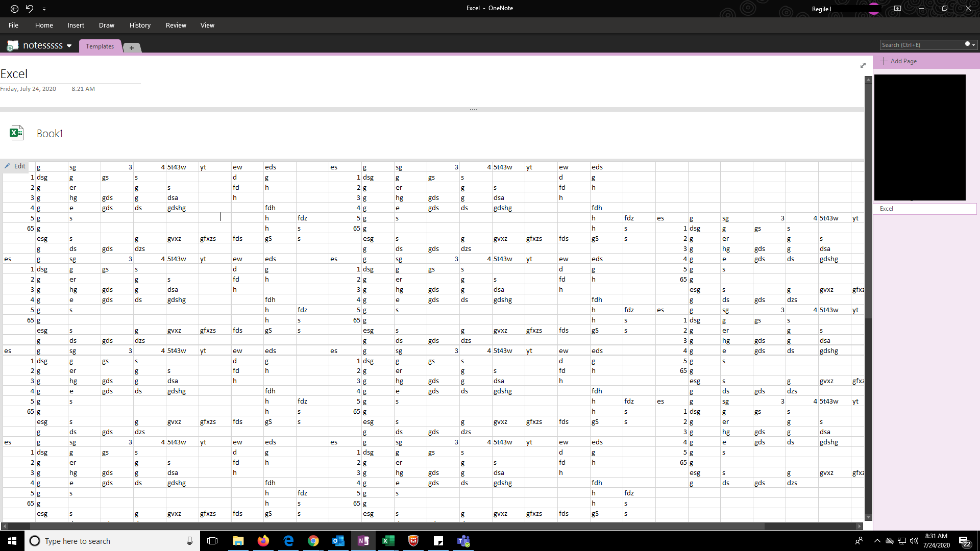Toggle full page view with expand arrows
The width and height of the screenshot is (980, 551).
point(863,65)
